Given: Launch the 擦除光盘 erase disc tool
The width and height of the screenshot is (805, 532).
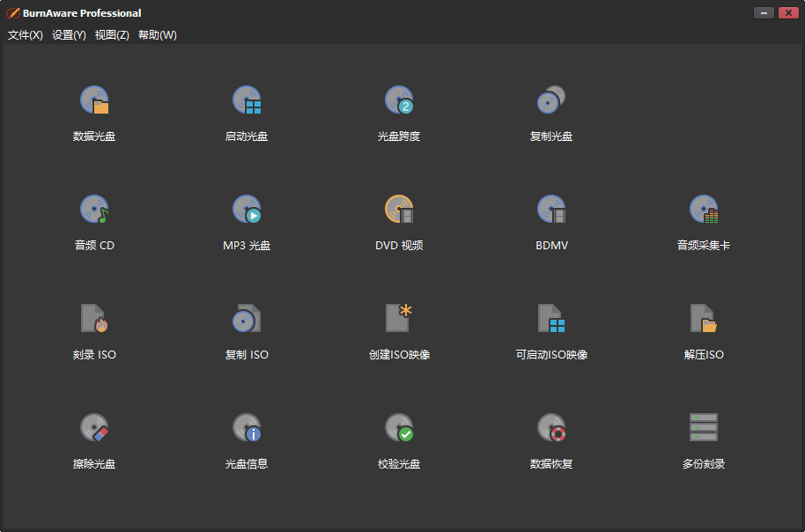Looking at the screenshot, I should 94,429.
